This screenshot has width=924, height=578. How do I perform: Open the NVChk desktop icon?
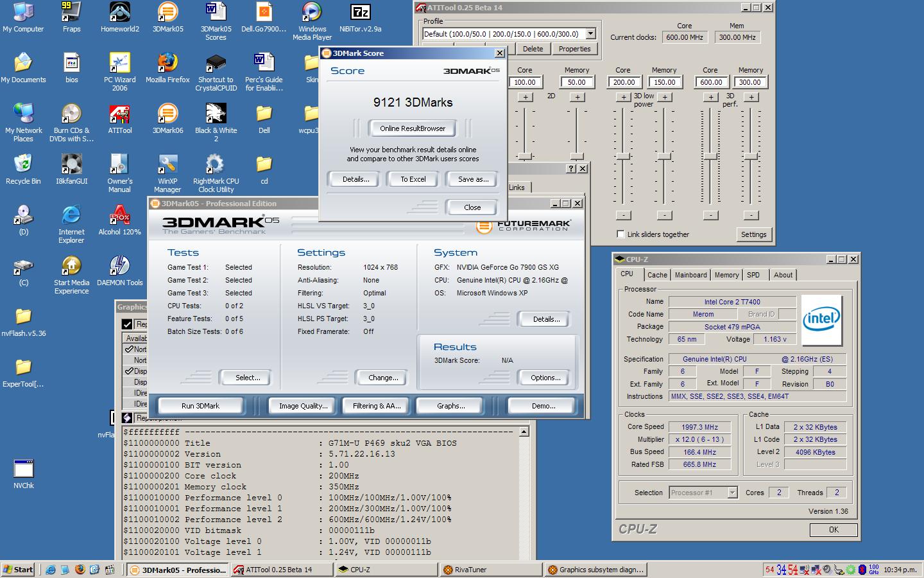[x=23, y=473]
